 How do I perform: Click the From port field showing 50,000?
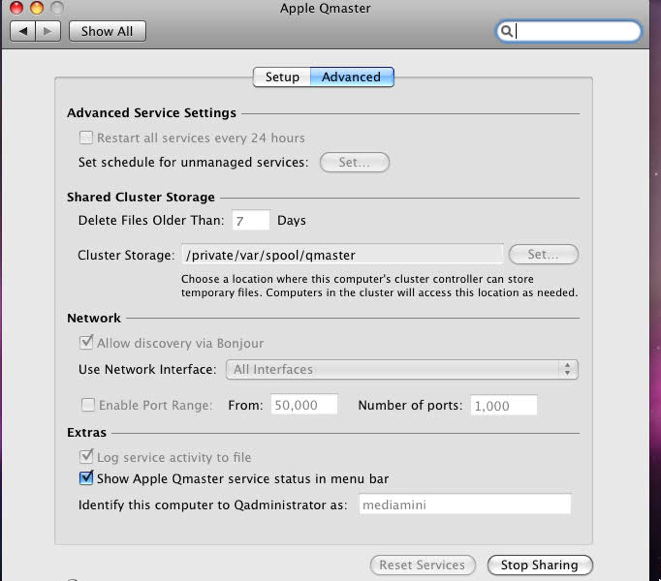point(304,405)
